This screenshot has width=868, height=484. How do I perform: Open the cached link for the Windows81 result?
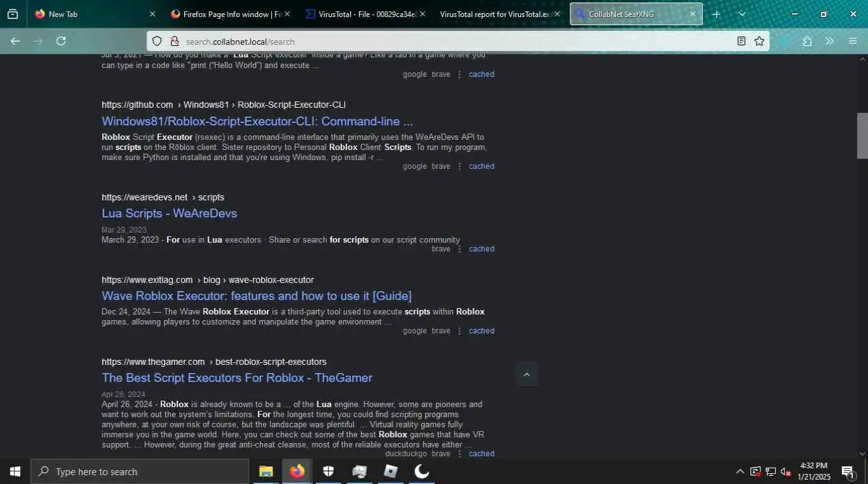481,166
